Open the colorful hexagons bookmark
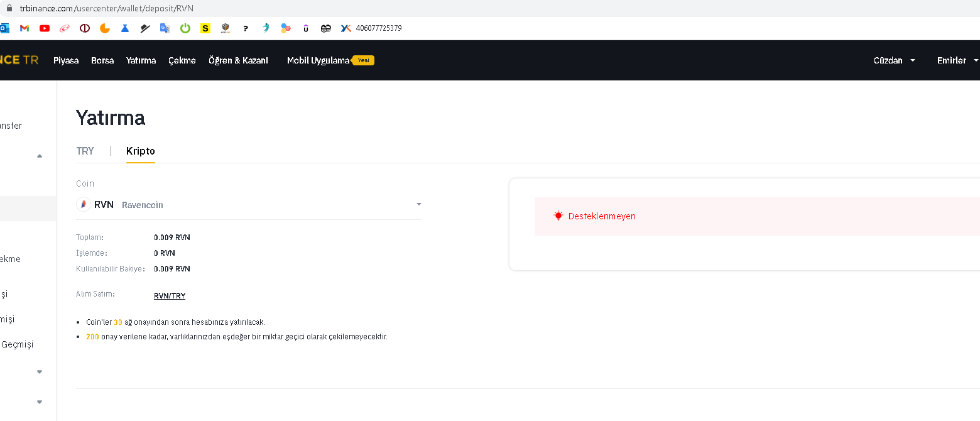The image size is (980, 421). (286, 28)
